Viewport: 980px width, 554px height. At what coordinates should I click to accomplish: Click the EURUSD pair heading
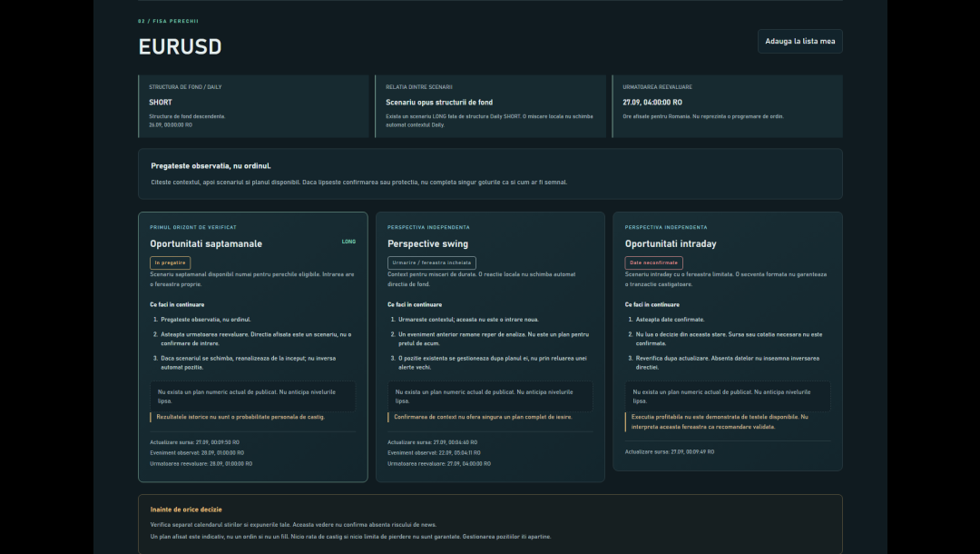[x=180, y=47]
